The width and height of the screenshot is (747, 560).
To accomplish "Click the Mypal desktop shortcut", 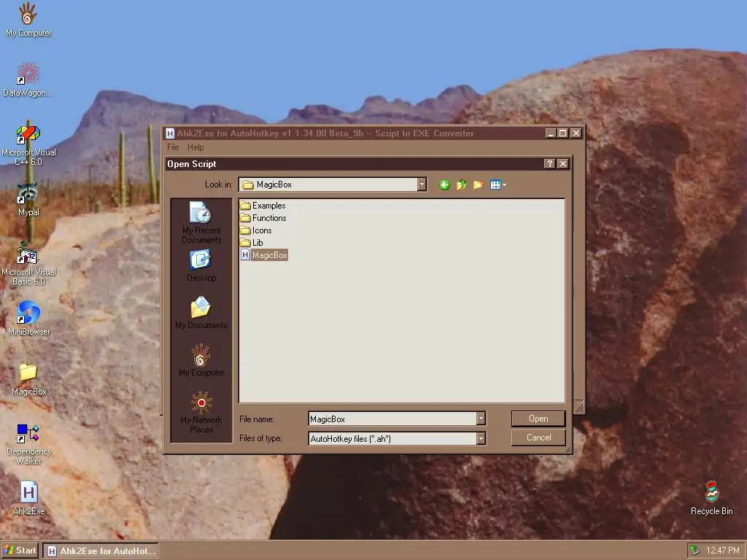I will [28, 200].
